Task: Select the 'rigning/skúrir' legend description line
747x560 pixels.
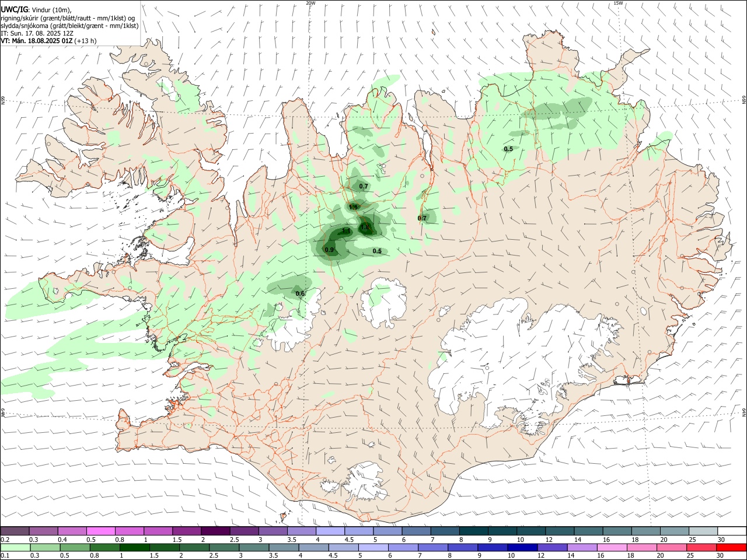Action: [x=68, y=18]
